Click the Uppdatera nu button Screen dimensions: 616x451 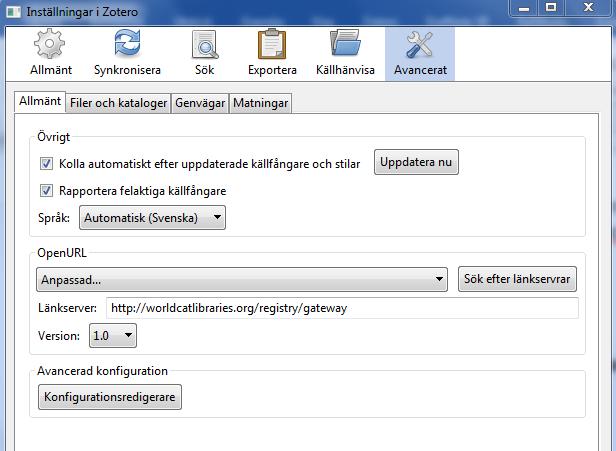point(416,162)
